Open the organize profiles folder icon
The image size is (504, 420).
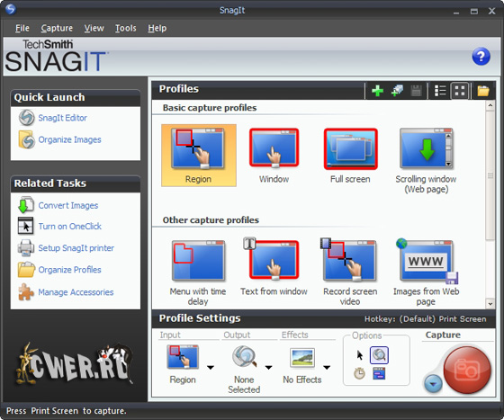tap(482, 91)
